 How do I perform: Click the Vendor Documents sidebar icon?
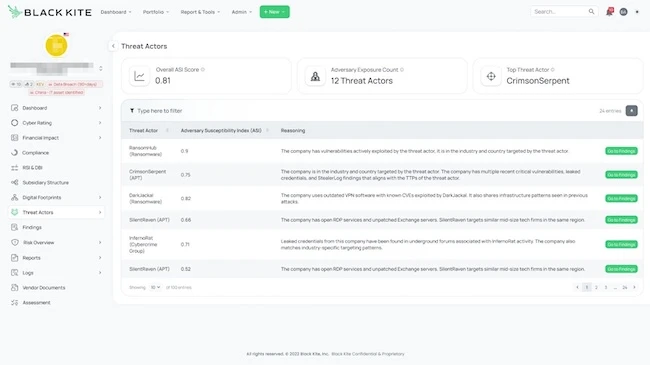point(15,287)
